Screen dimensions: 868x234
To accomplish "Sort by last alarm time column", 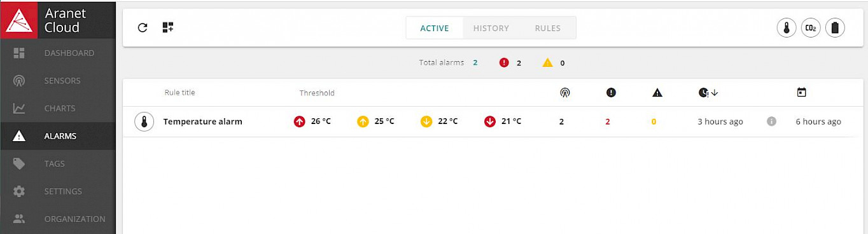I will pos(708,93).
